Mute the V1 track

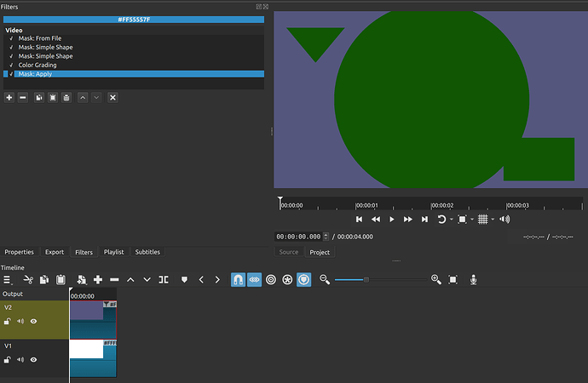[x=20, y=360]
